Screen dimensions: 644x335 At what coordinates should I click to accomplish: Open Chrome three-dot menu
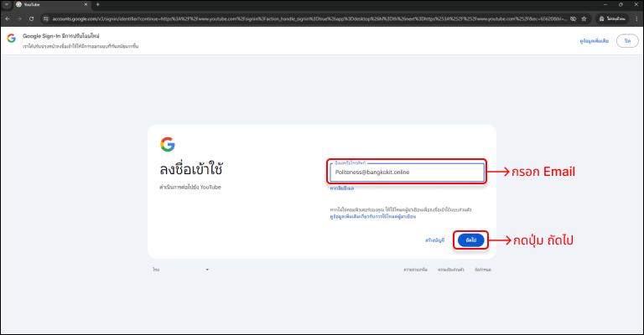pyautogui.click(x=637, y=19)
